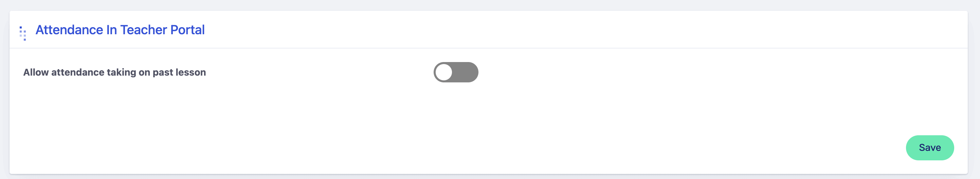Click the grid-dots icon left of title
The height and width of the screenshot is (179, 980).
[x=23, y=33]
